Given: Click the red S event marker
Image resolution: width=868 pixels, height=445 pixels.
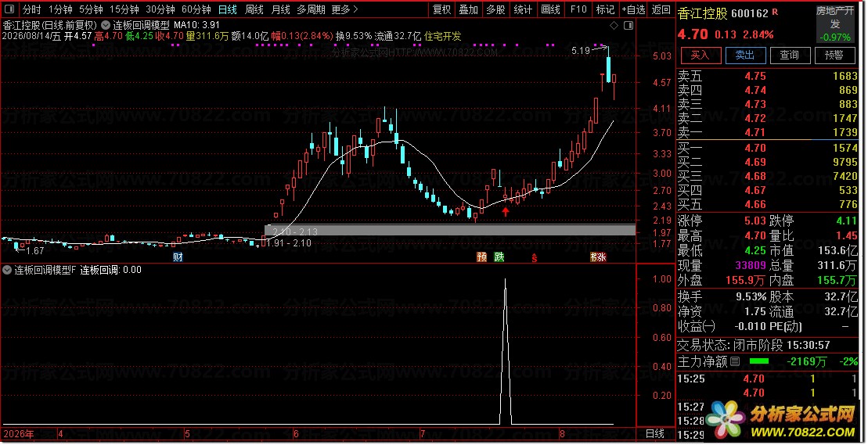Looking at the screenshot, I should [x=535, y=257].
